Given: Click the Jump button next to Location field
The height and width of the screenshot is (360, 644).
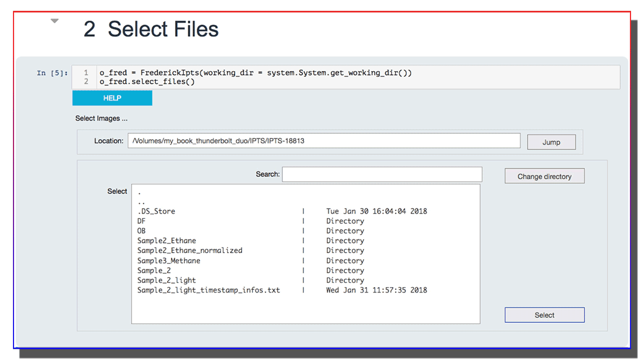Looking at the screenshot, I should [x=551, y=141].
